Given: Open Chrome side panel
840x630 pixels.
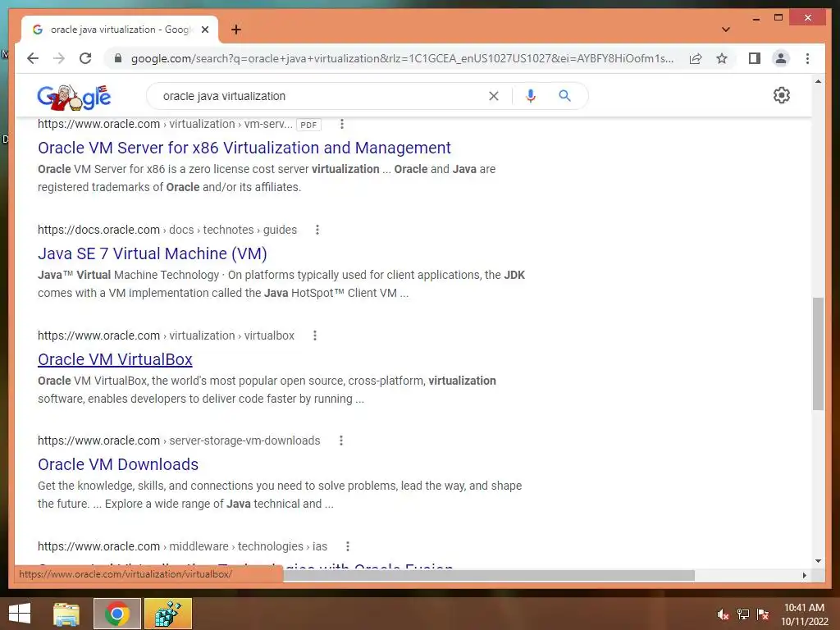Looking at the screenshot, I should (x=755, y=58).
